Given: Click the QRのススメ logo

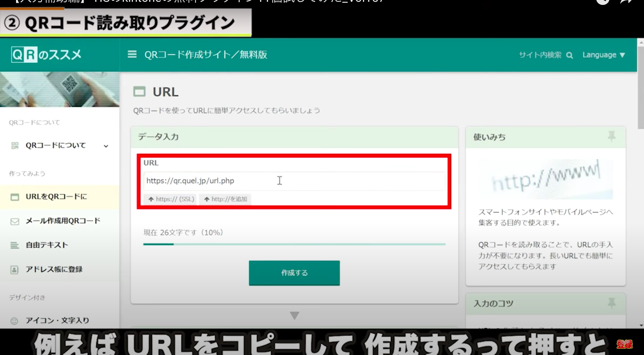Looking at the screenshot, I should (47, 55).
